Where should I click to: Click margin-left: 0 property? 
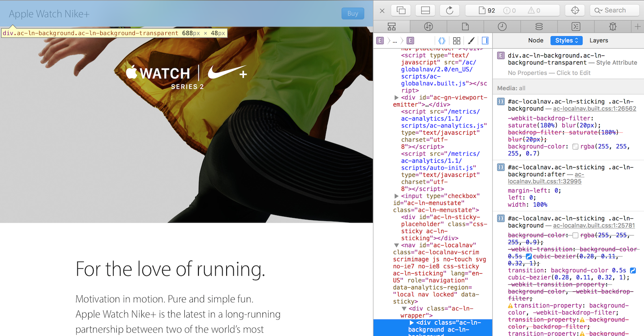pyautogui.click(x=534, y=191)
